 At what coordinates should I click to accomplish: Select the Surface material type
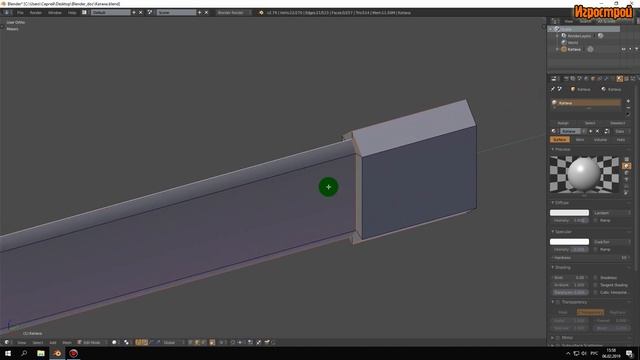coord(560,140)
